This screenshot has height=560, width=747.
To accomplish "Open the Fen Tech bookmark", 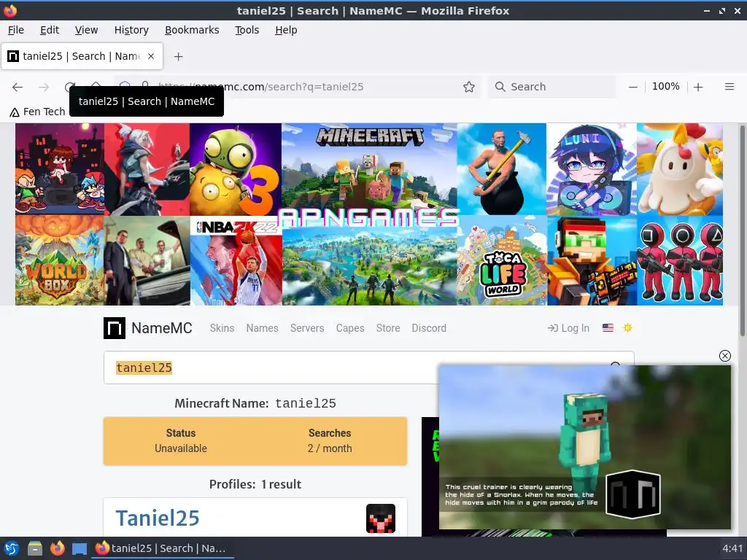I will [x=37, y=112].
